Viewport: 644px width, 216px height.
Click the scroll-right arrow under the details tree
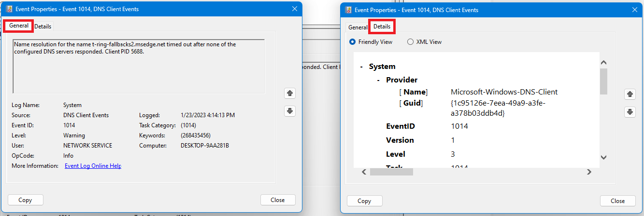point(589,172)
